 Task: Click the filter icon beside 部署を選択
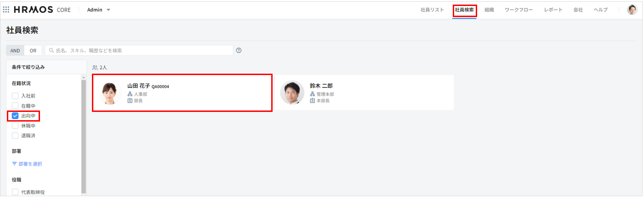tap(14, 164)
